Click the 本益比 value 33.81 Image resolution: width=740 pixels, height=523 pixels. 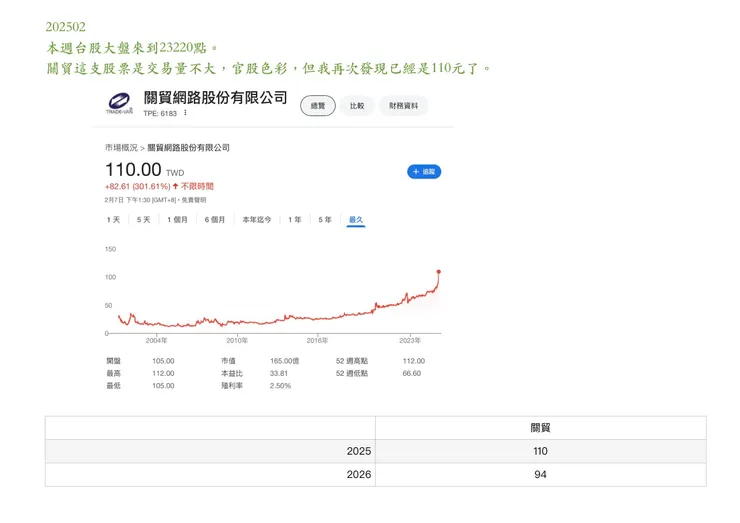click(x=279, y=373)
